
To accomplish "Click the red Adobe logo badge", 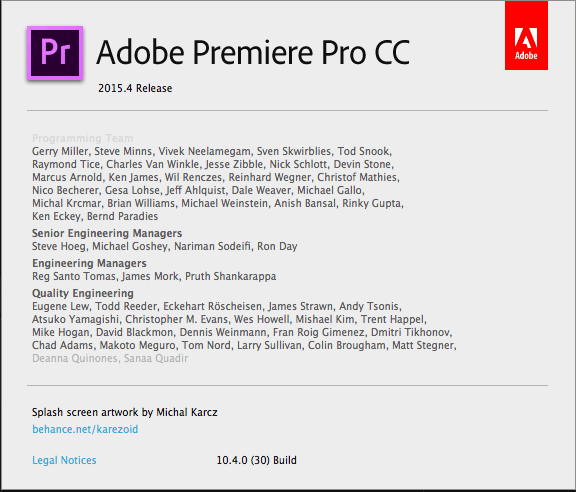I will click(526, 35).
